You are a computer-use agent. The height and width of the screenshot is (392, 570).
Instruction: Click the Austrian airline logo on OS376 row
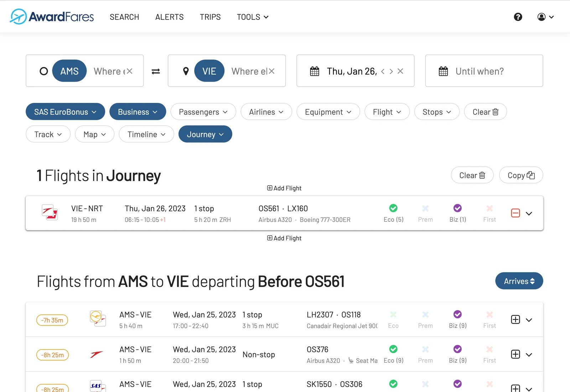97,354
